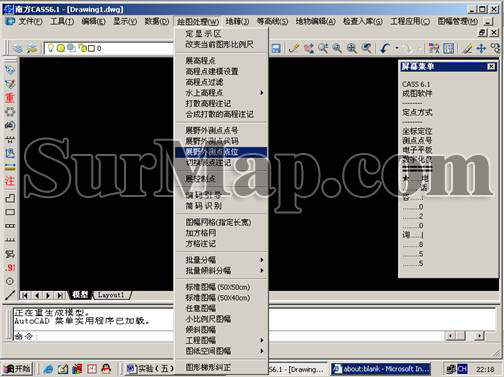Toggle the layer freeze sun icon
Image resolution: width=504 pixels, height=377 pixels.
61,48
